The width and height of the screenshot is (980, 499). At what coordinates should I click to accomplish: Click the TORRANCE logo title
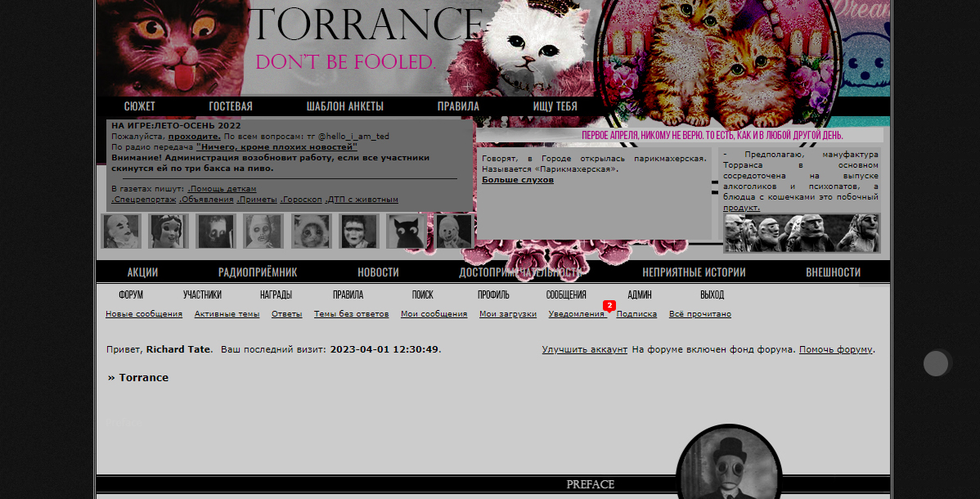[366, 25]
